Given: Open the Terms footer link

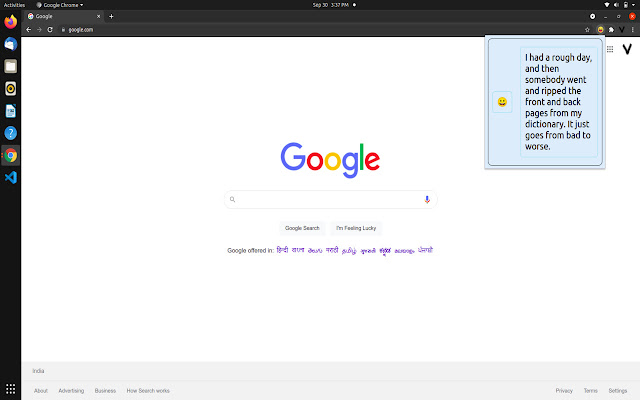Looking at the screenshot, I should click(591, 391).
